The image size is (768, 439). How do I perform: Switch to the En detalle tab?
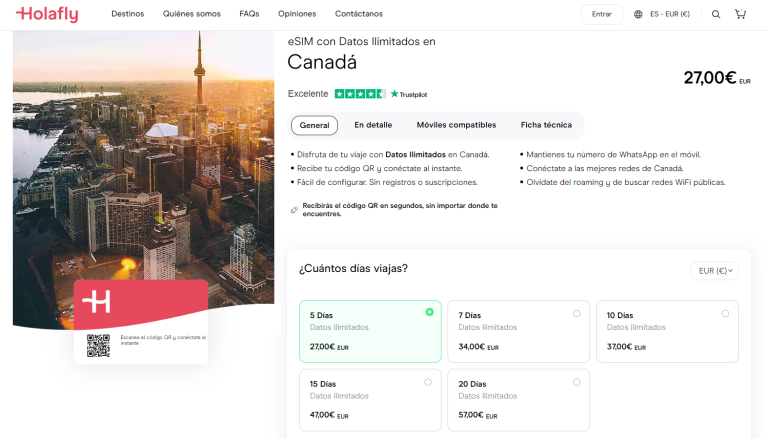pos(373,125)
